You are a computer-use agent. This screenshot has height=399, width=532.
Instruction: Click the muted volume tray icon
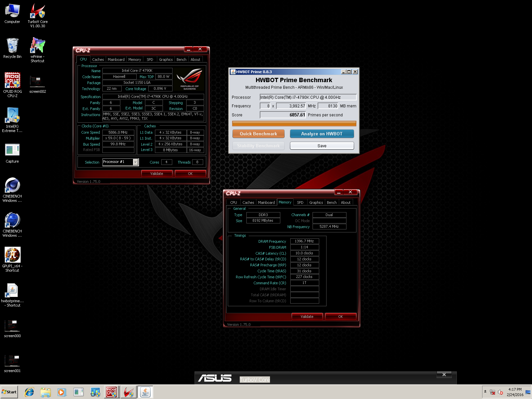click(x=500, y=392)
